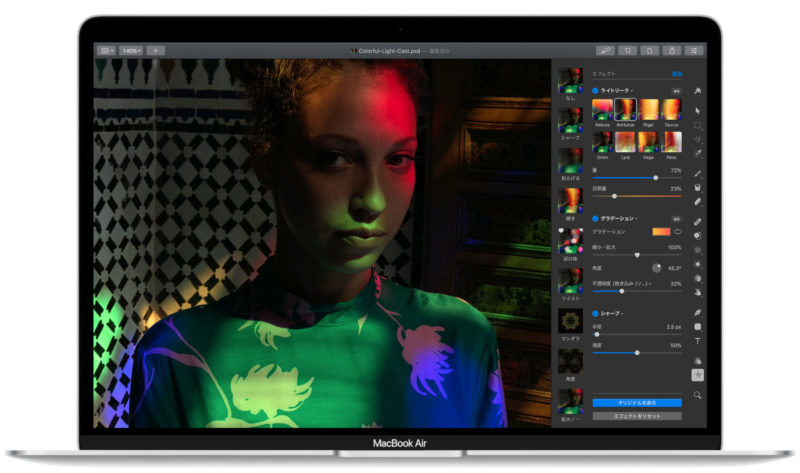Click the gradient scale slider at 100%

point(637,255)
